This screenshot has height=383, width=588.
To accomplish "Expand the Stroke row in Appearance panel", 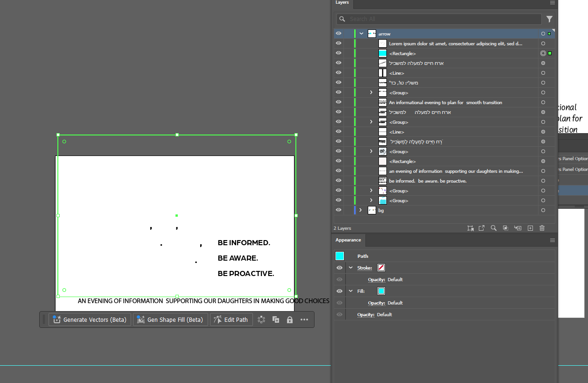I will tap(351, 268).
